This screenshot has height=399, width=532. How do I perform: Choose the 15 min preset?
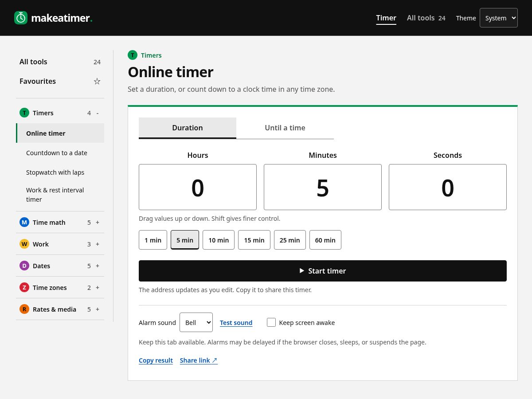(x=254, y=240)
